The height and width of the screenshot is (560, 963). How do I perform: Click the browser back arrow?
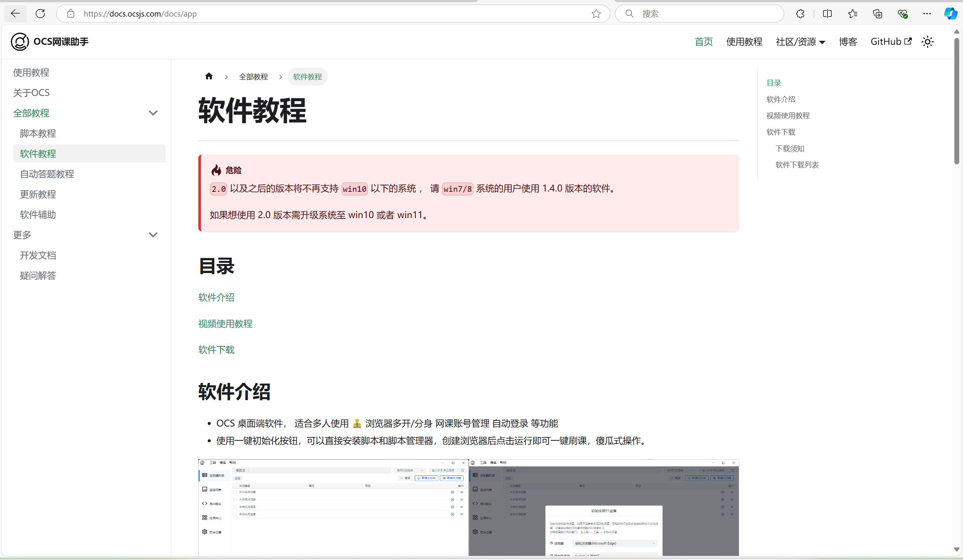(x=15, y=14)
